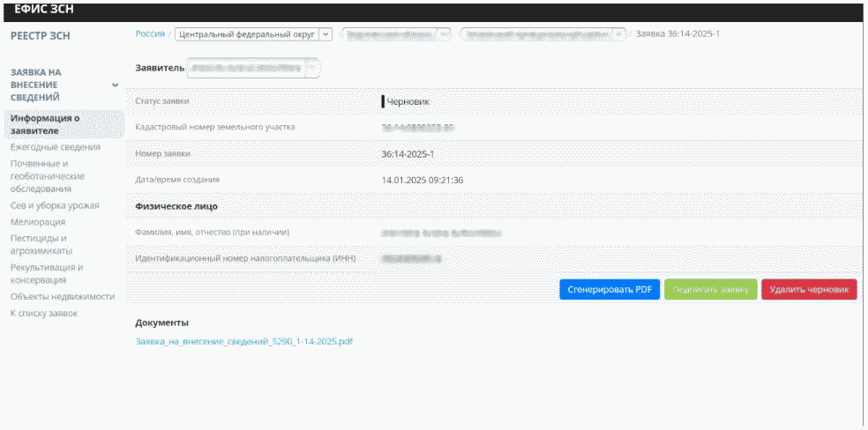Viewport: 868px width, 430px height.
Task: Open the region dropdown after federal district
Action: (444, 34)
